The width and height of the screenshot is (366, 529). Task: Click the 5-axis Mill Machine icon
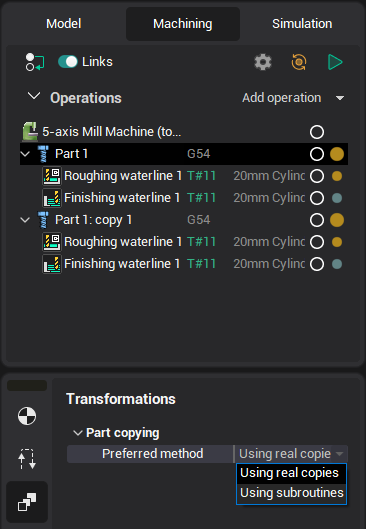pyautogui.click(x=30, y=132)
